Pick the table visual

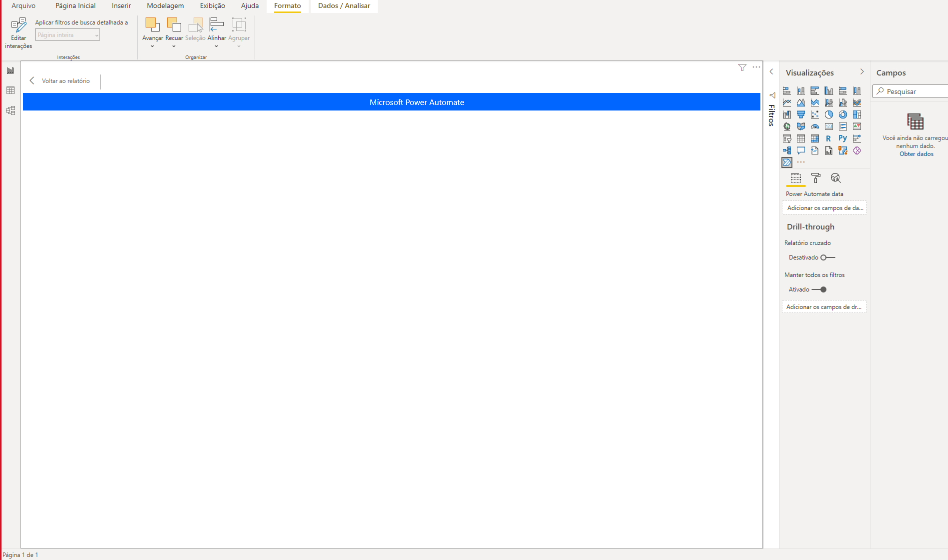801,138
